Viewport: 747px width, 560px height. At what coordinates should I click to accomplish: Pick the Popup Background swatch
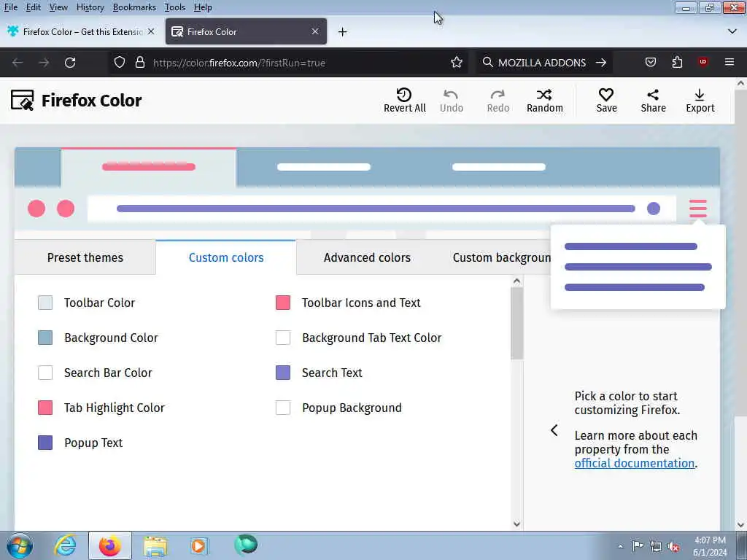pyautogui.click(x=283, y=408)
